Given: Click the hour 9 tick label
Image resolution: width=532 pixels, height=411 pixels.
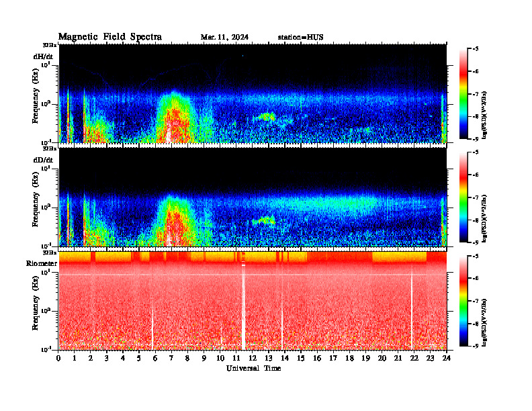Looking at the screenshot, I should point(204,358).
